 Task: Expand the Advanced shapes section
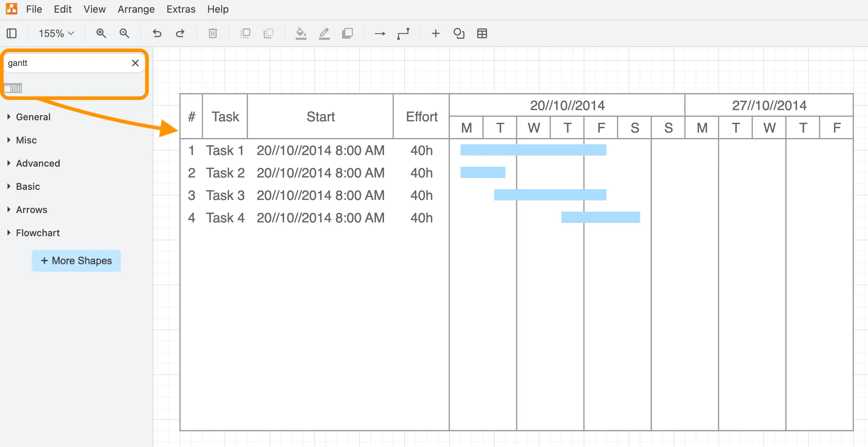click(38, 163)
